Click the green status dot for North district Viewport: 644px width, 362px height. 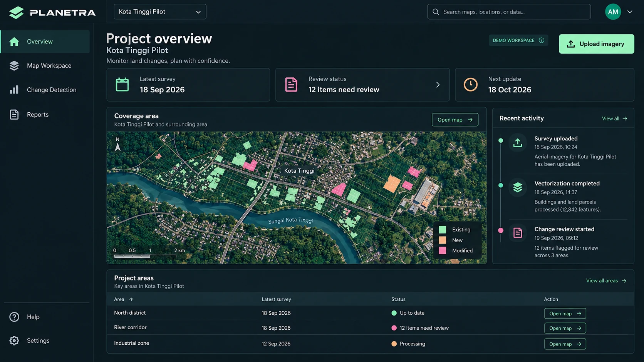pos(394,313)
